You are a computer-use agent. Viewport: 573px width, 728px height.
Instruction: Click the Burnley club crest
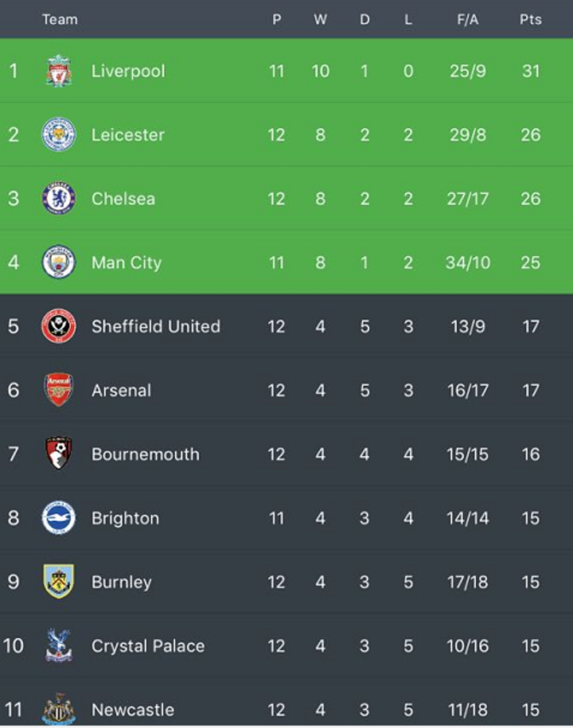point(59,582)
